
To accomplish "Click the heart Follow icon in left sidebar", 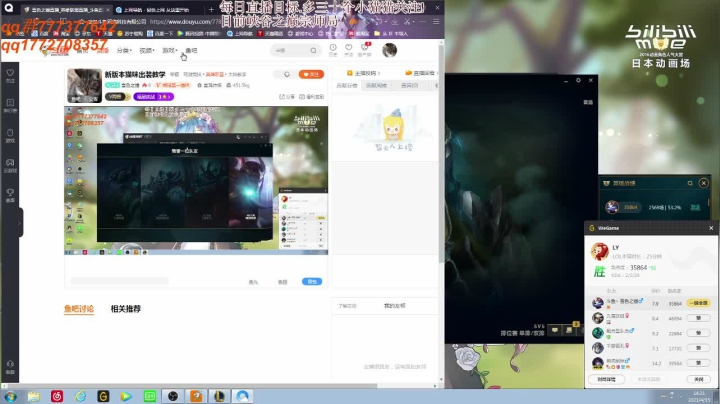I will coord(10,75).
